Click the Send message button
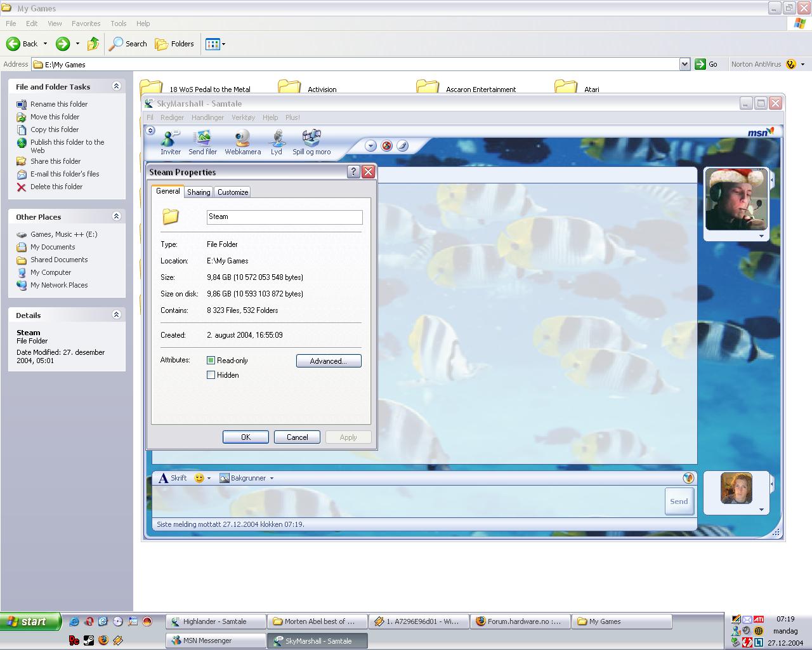812x650 pixels. pos(679,501)
